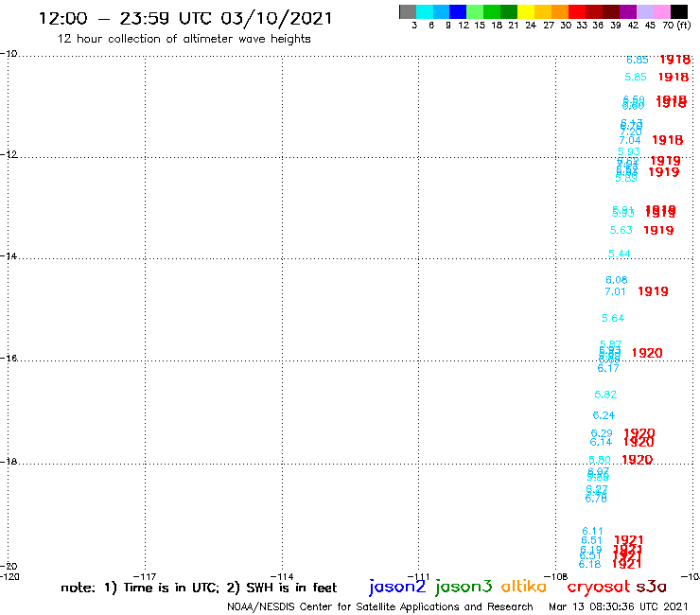Click the 5.85 reading near the top

[x=636, y=77]
